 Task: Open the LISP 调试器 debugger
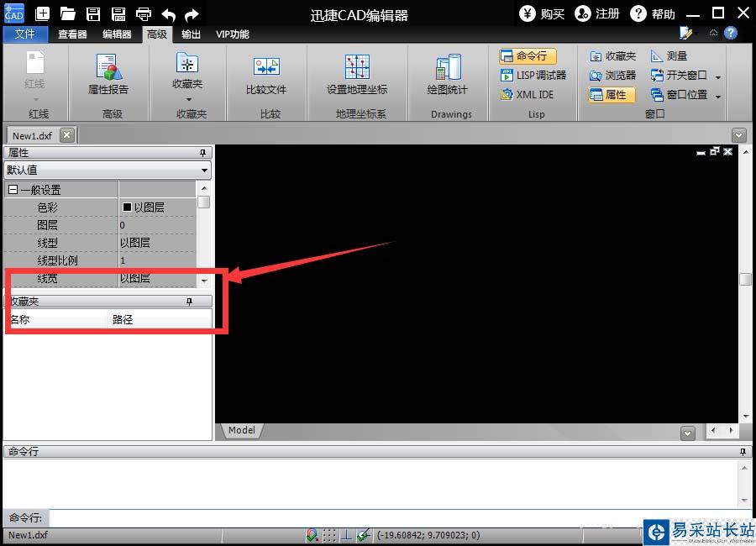(x=533, y=76)
